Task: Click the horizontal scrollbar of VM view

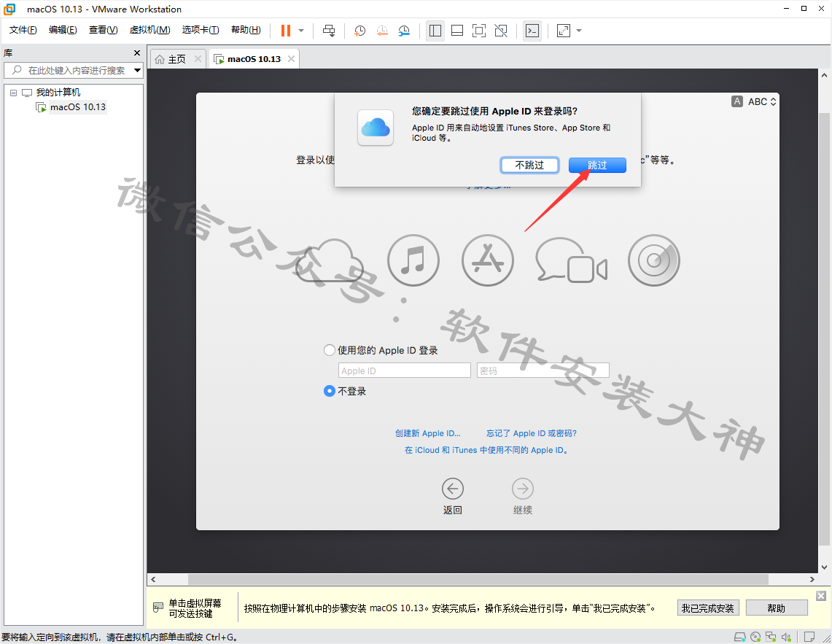Action: click(478, 579)
